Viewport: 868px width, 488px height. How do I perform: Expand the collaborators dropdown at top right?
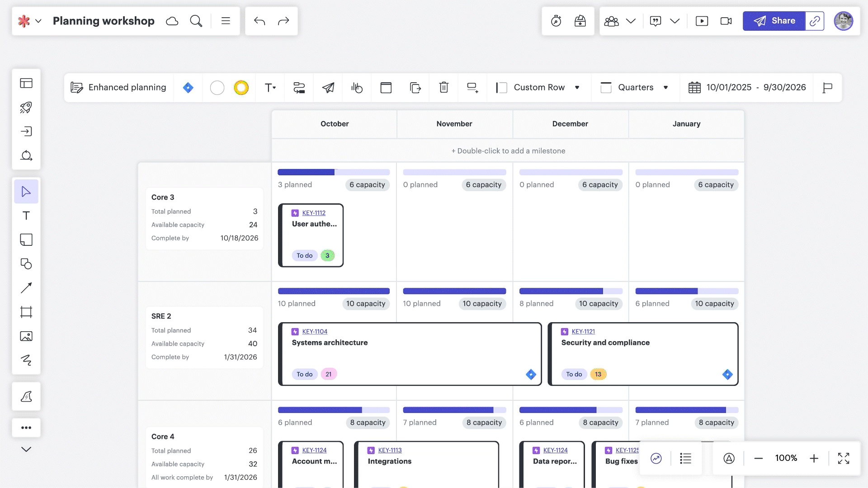coord(632,21)
